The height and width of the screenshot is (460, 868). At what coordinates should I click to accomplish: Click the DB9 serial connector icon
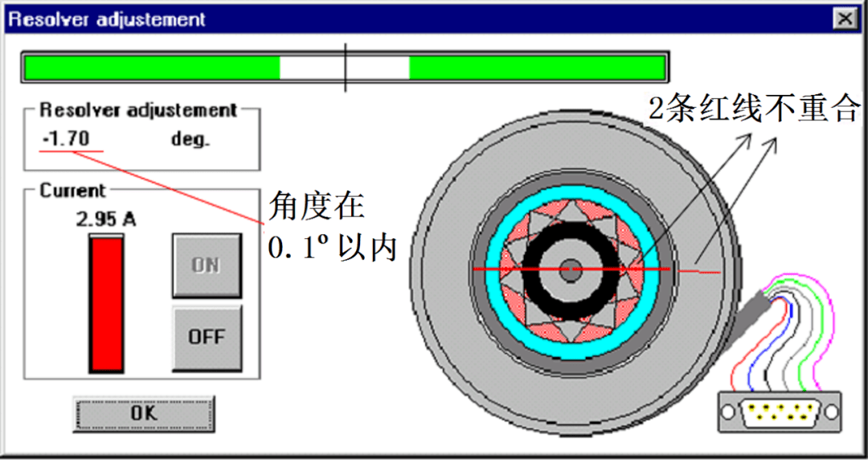(x=780, y=412)
